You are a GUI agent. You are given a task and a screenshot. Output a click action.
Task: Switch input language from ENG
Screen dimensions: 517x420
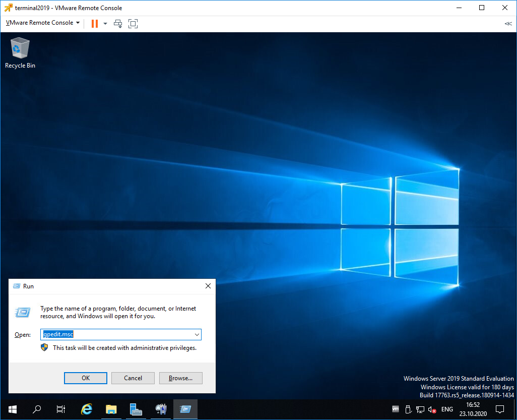pyautogui.click(x=447, y=409)
